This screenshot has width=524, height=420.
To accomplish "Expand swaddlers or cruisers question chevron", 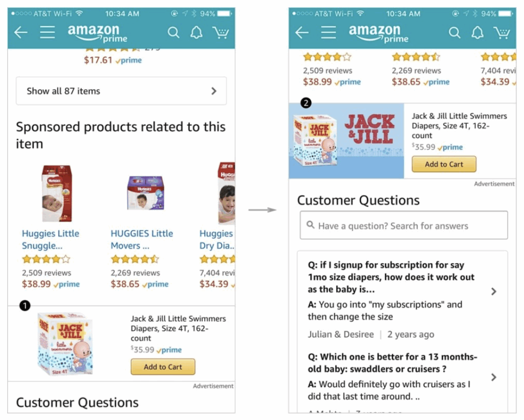I will 494,377.
